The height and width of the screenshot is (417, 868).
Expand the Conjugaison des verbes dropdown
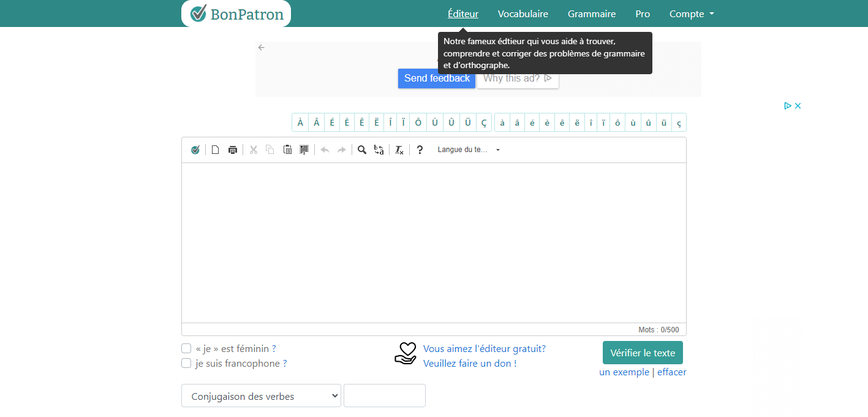click(x=260, y=396)
